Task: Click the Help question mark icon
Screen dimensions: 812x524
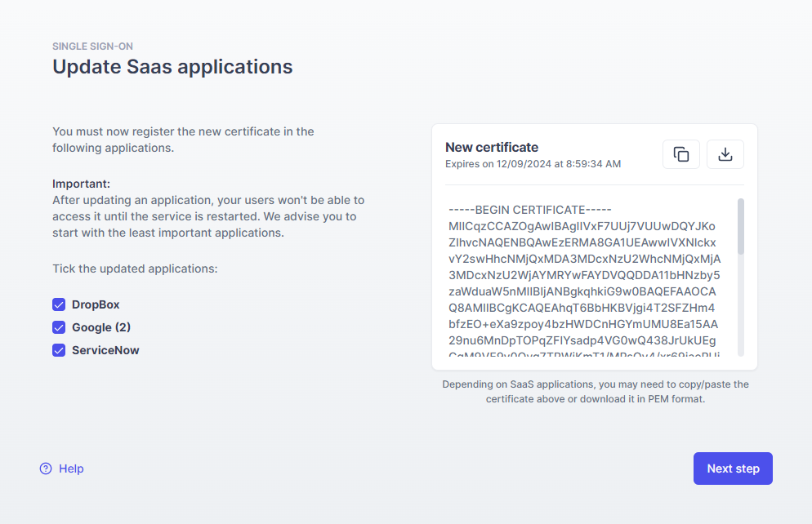Action: [46, 468]
